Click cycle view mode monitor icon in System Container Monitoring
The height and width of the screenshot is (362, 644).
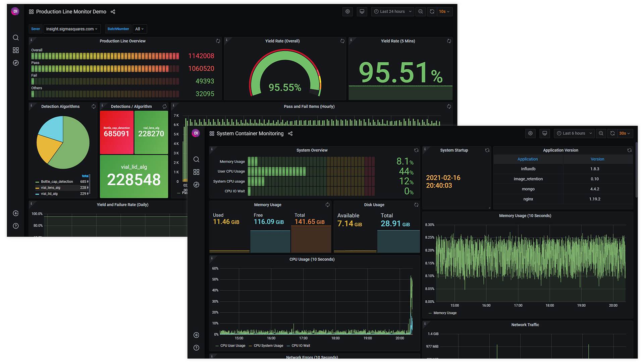click(545, 133)
